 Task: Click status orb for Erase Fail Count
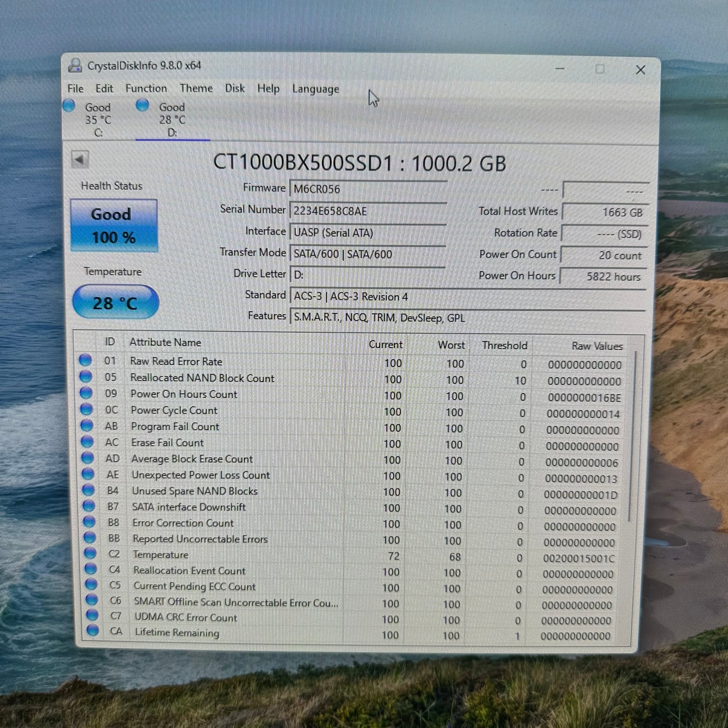tap(87, 441)
